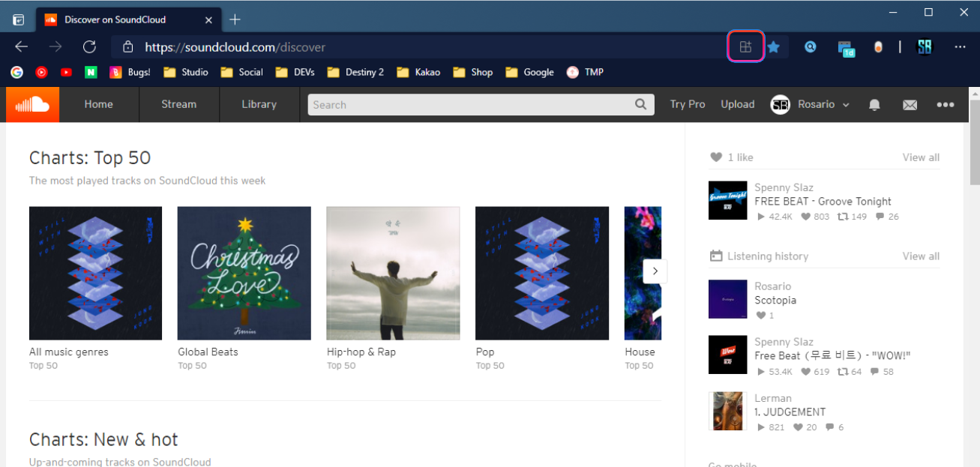Click the Free Beat WOW! track artwork
980x467 pixels.
pyautogui.click(x=727, y=355)
